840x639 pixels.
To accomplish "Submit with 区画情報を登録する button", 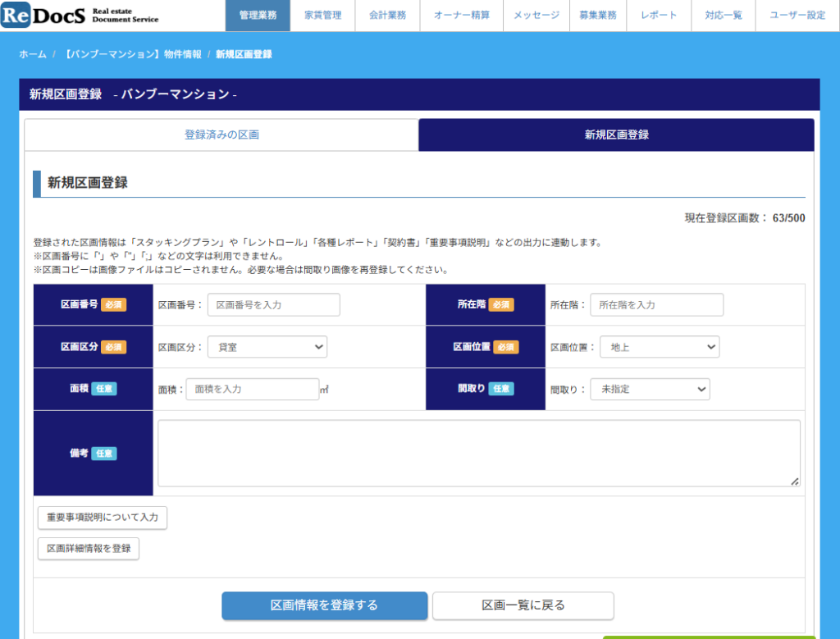I will [x=324, y=605].
